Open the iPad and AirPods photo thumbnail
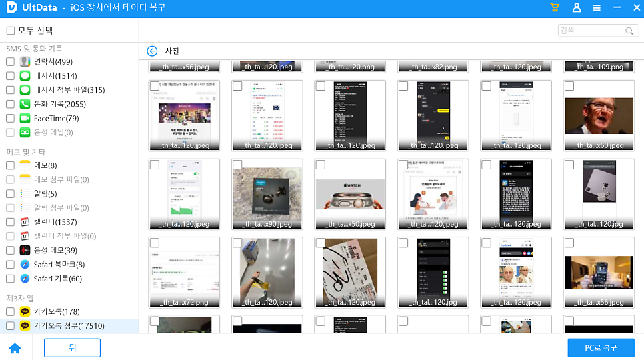Image resolution: width=644 pixels, height=360 pixels. tap(599, 194)
